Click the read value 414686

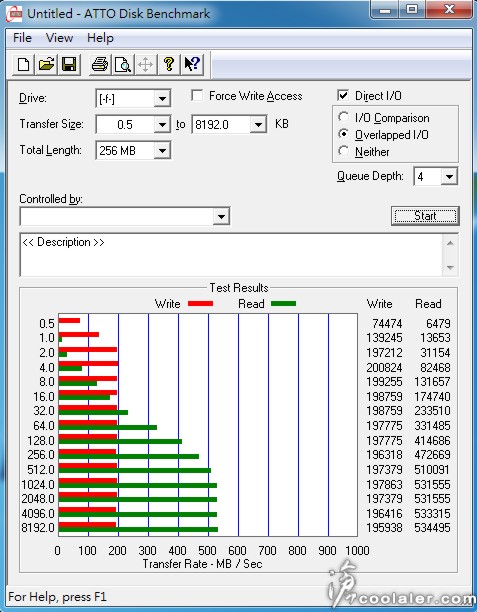432,440
